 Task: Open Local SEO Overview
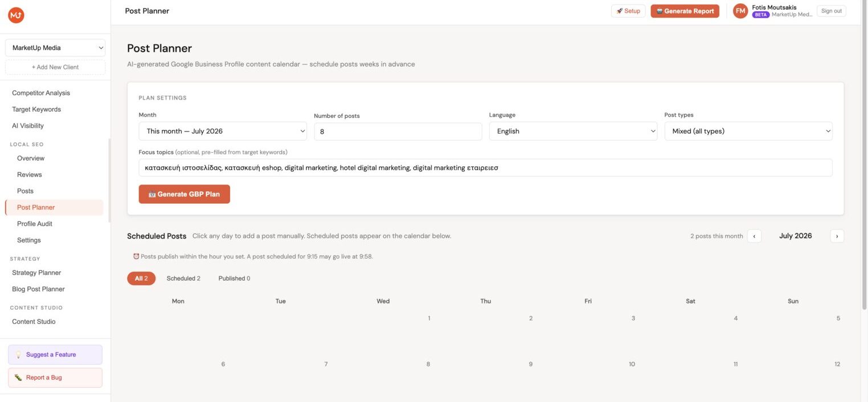[31, 158]
